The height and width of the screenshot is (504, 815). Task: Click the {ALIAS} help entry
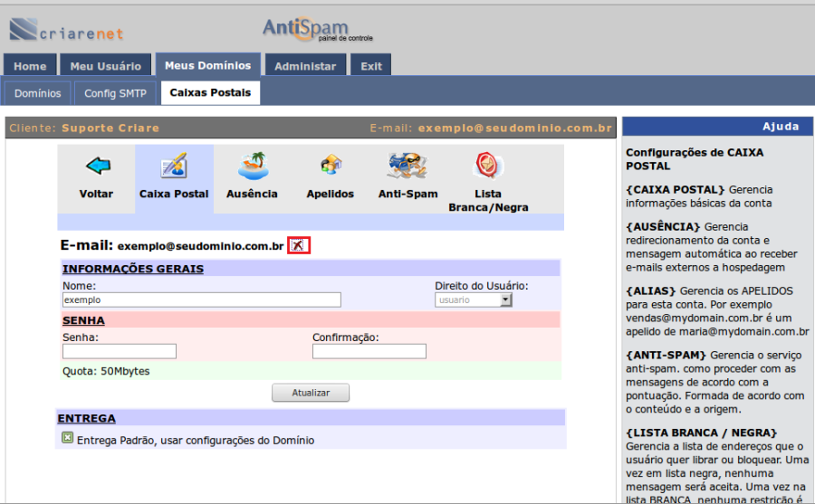tap(650, 290)
